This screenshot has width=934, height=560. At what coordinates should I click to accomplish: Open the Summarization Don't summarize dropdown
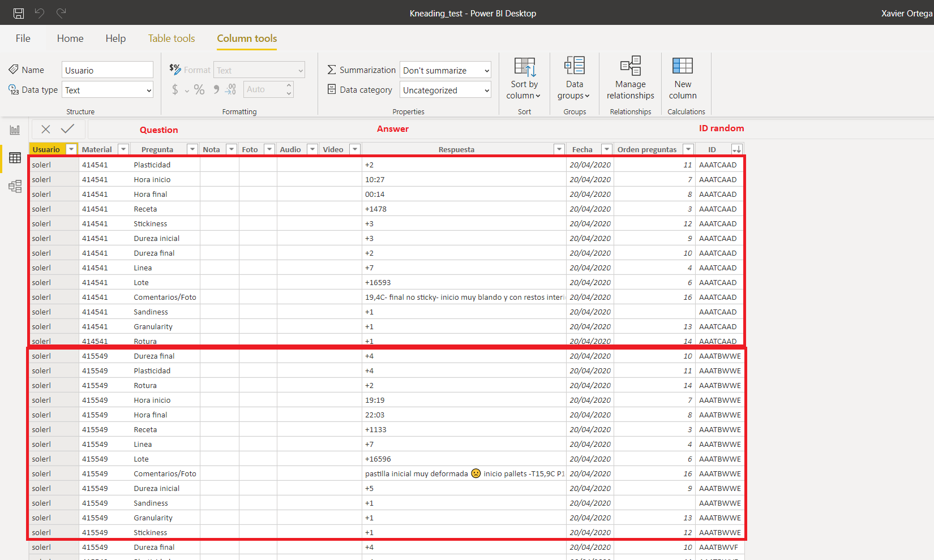[x=445, y=70]
